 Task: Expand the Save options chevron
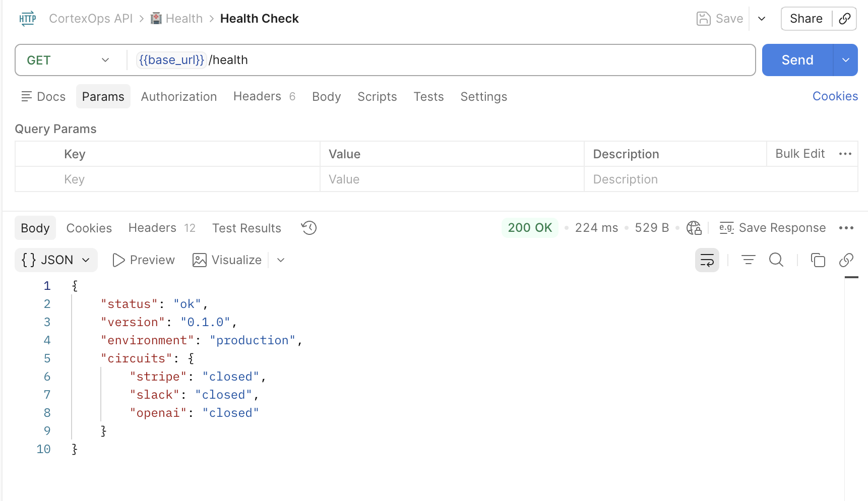[x=762, y=19]
